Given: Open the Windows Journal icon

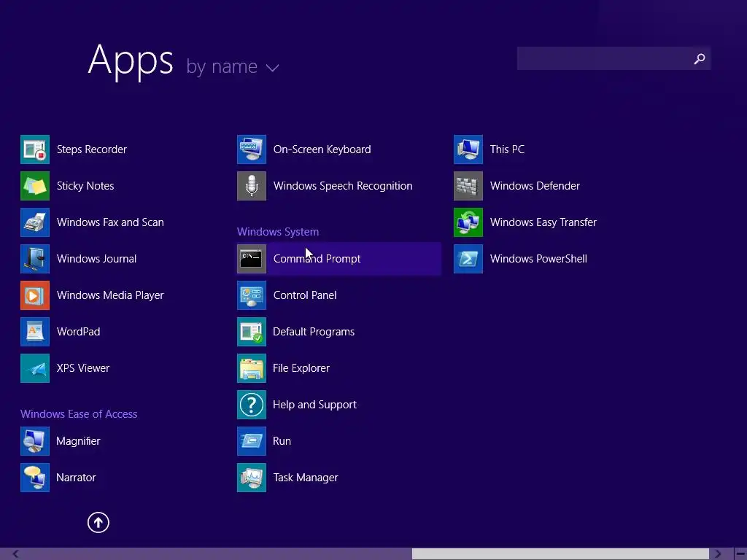Looking at the screenshot, I should point(35,259).
